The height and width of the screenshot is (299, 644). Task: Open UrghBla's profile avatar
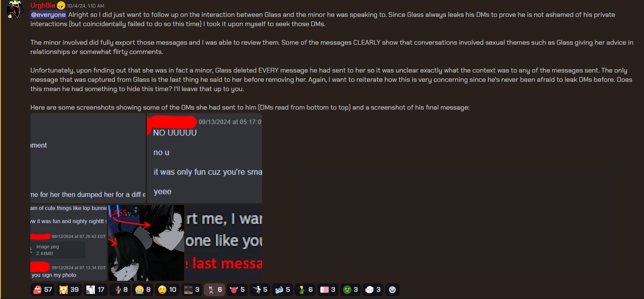(x=15, y=10)
